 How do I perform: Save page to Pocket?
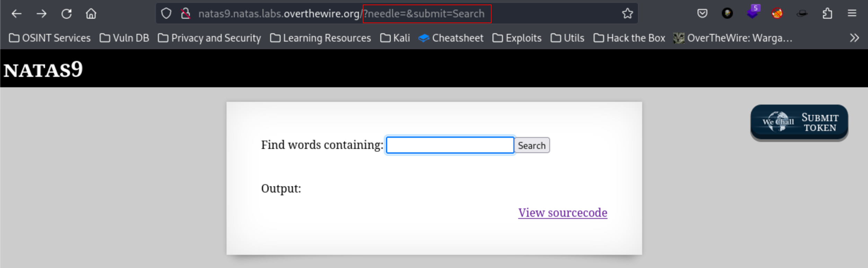click(702, 14)
